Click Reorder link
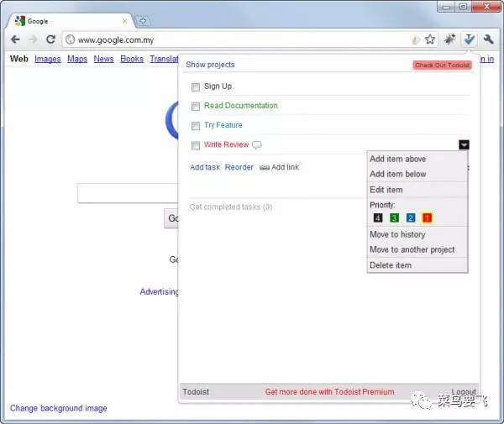Image resolution: width=504 pixels, height=424 pixels. pos(239,167)
